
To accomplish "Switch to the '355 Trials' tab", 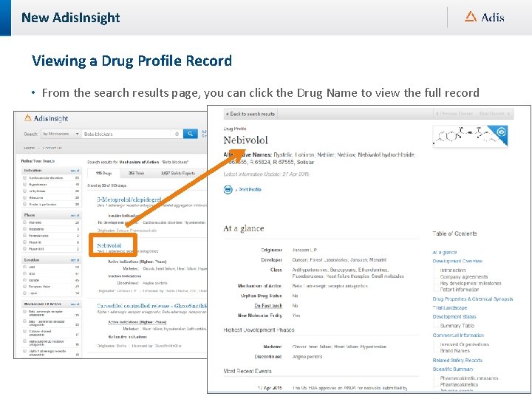I will (x=137, y=174).
